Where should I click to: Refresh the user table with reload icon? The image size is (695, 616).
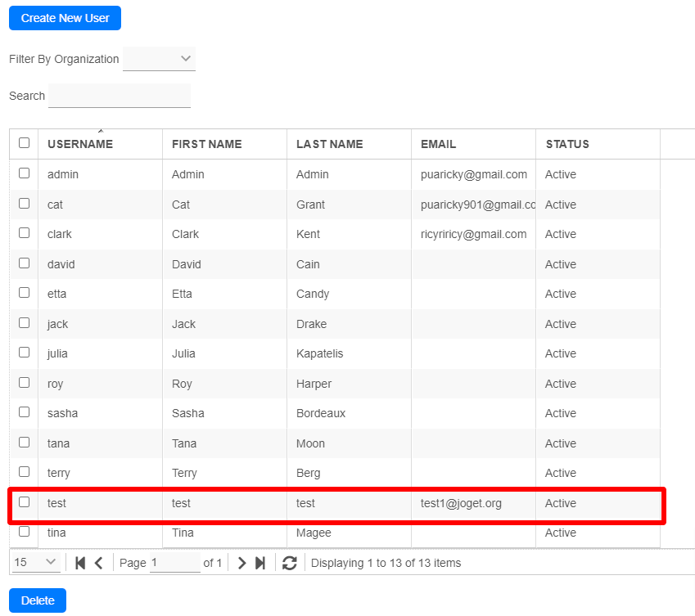point(289,563)
